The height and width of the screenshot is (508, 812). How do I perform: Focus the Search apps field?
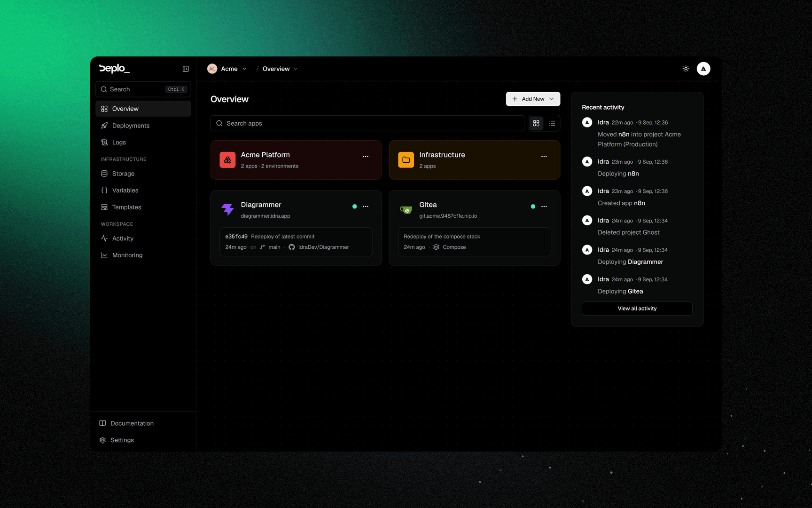coord(367,123)
